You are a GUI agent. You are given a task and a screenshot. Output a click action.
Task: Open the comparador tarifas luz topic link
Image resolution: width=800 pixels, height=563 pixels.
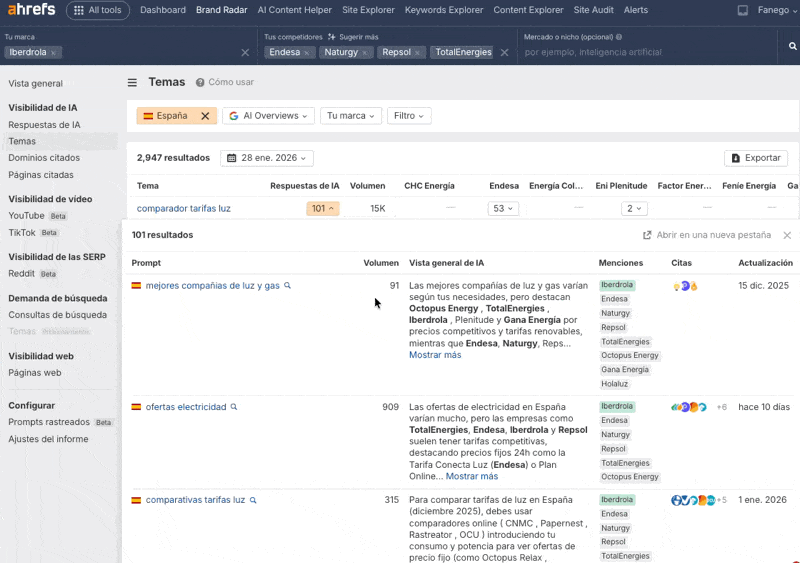(x=184, y=208)
